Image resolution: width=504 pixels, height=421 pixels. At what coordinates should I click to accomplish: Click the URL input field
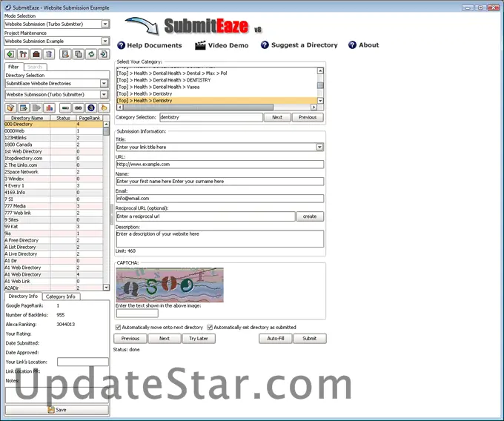(x=220, y=165)
